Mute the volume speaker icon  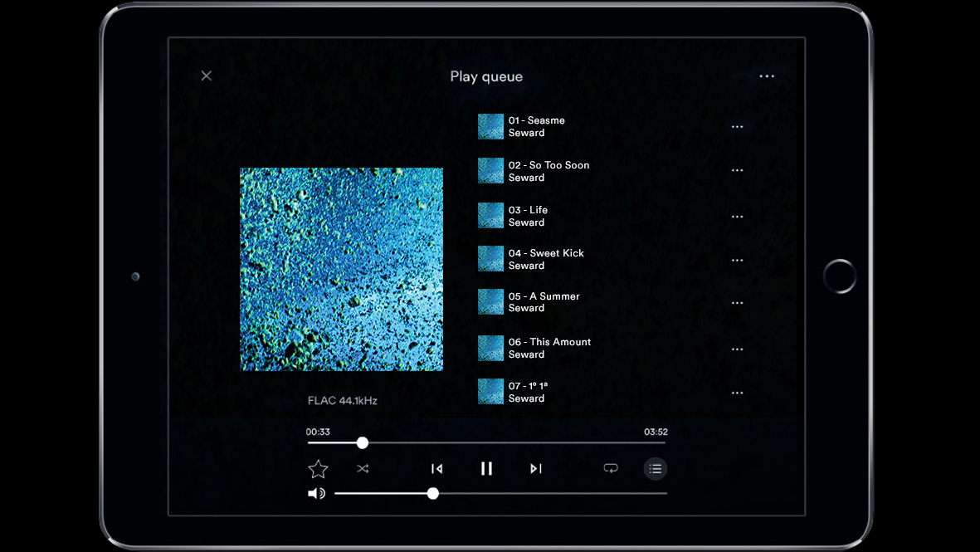[x=316, y=494]
